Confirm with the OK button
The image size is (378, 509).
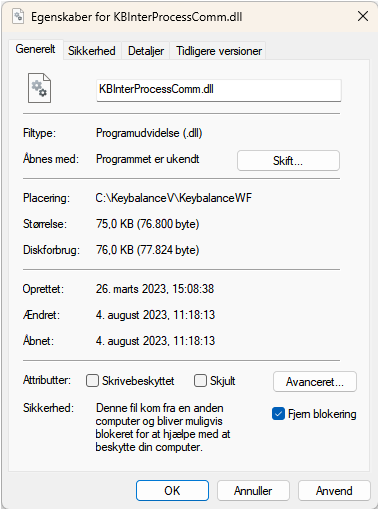[x=172, y=490]
